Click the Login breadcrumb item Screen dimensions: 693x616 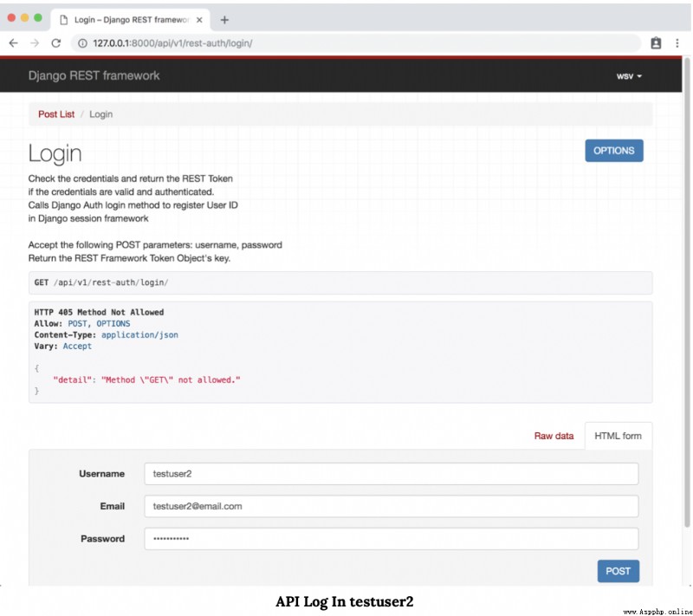(100, 114)
